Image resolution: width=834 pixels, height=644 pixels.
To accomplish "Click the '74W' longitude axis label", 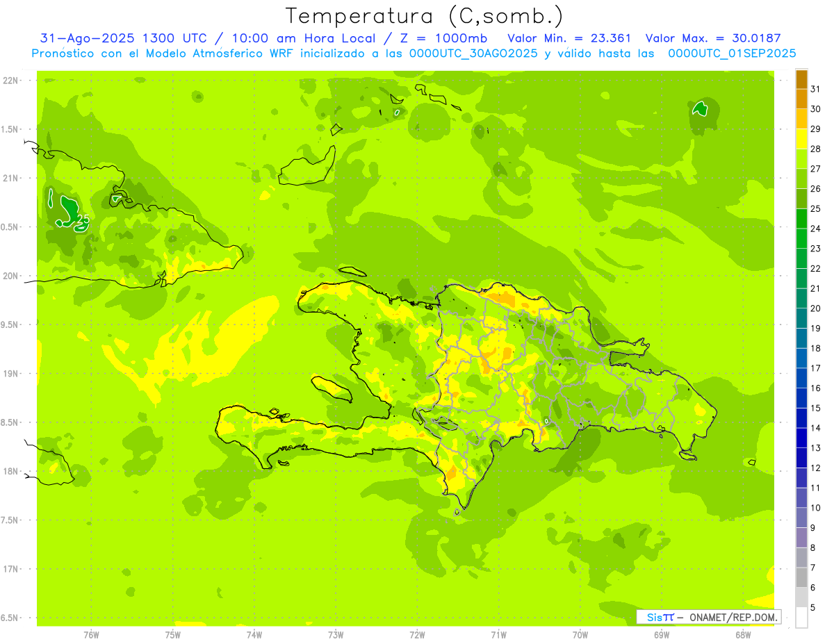I will (x=254, y=634).
